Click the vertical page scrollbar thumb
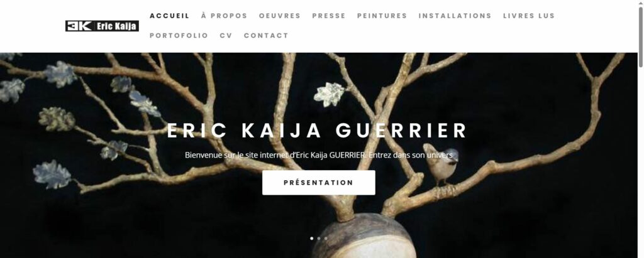The height and width of the screenshot is (258, 644). (640, 36)
